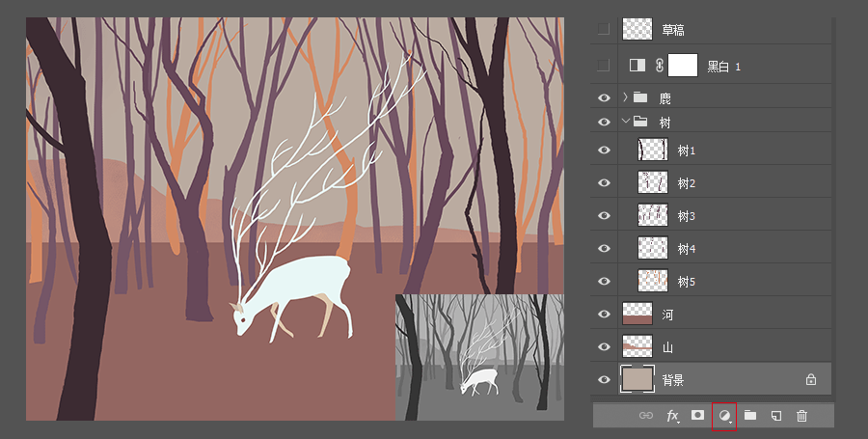Show the hidden 草稿 layer

(604, 30)
